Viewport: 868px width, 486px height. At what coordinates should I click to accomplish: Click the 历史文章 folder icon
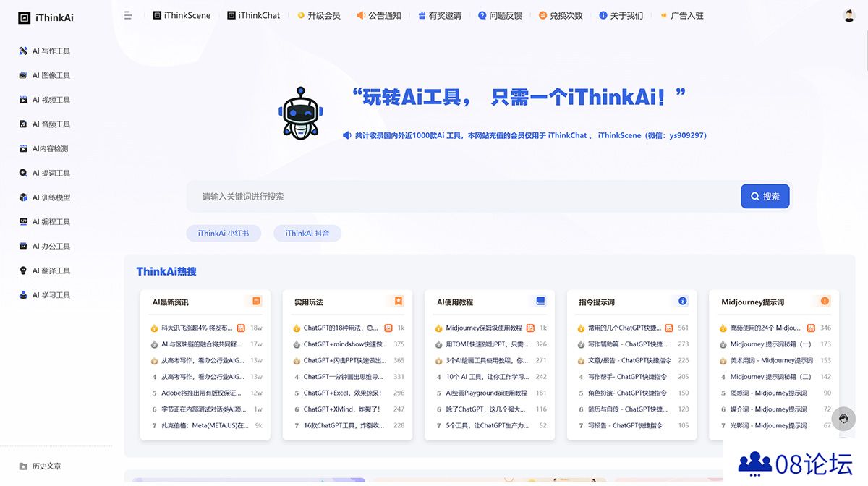(24, 466)
